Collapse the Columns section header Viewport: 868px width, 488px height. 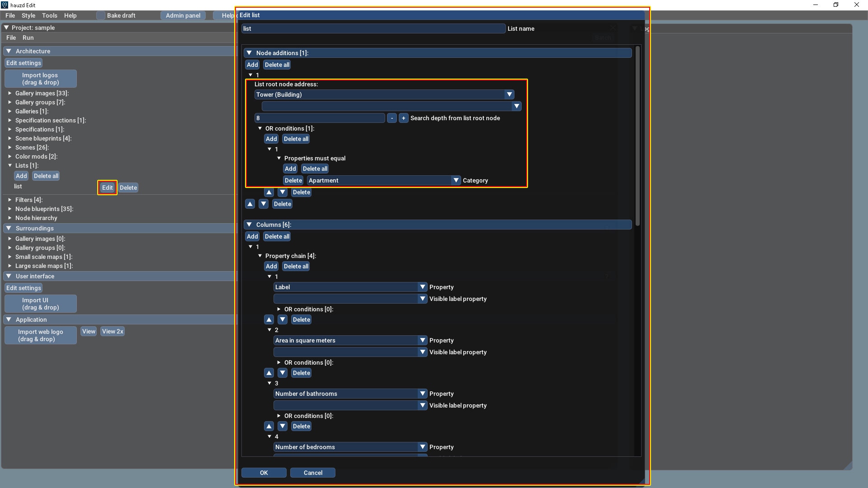(x=249, y=225)
